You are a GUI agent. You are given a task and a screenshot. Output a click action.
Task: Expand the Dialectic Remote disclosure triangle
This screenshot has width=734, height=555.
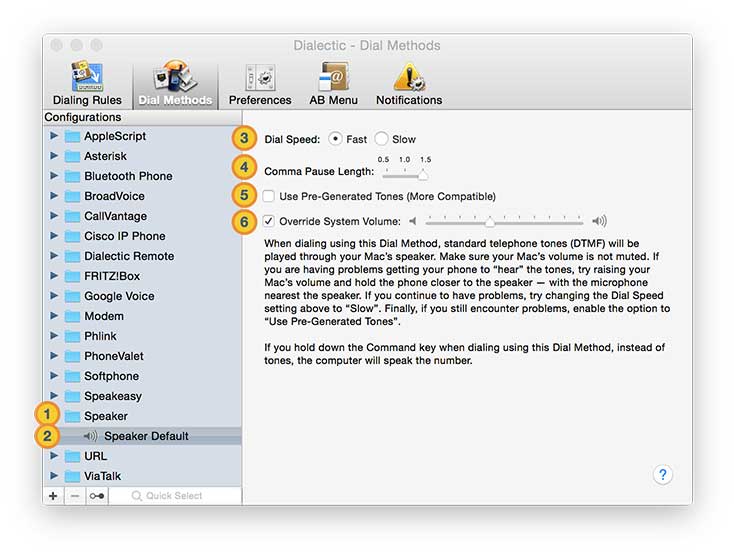click(x=54, y=256)
